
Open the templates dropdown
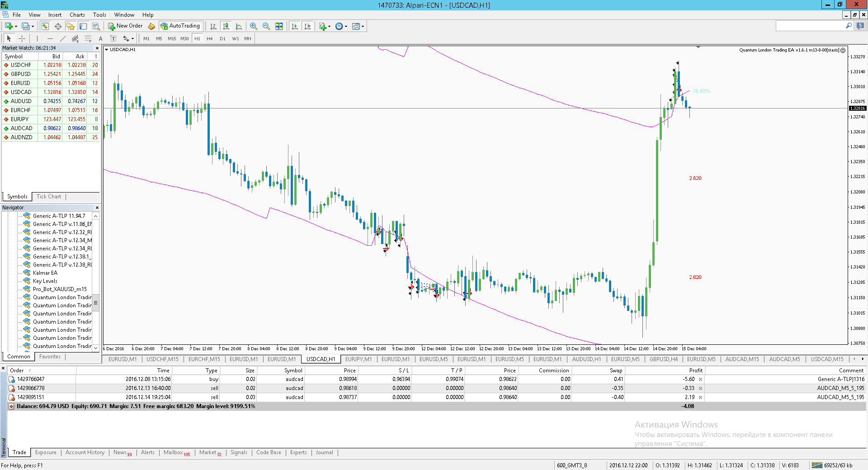(358, 26)
